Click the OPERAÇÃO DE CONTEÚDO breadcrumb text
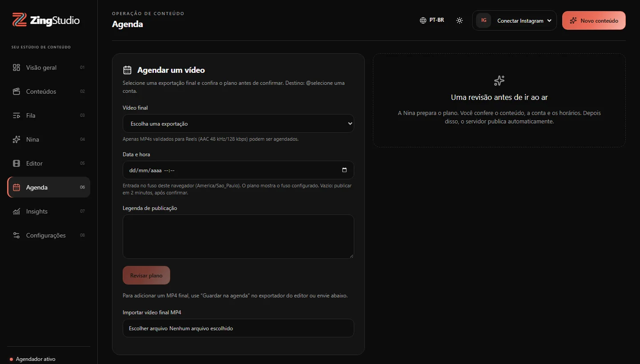 pyautogui.click(x=148, y=13)
